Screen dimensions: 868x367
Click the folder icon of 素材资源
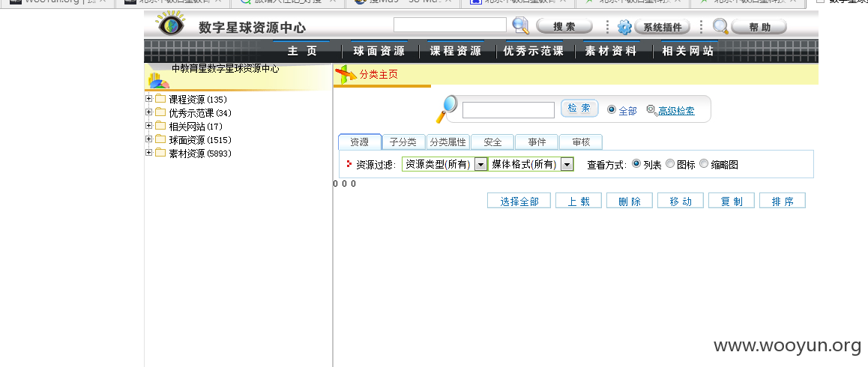point(160,153)
